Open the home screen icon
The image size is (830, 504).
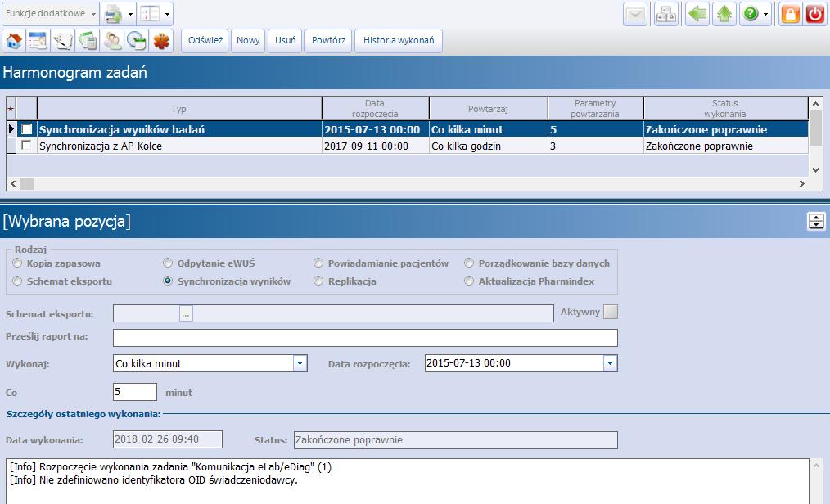[x=14, y=41]
